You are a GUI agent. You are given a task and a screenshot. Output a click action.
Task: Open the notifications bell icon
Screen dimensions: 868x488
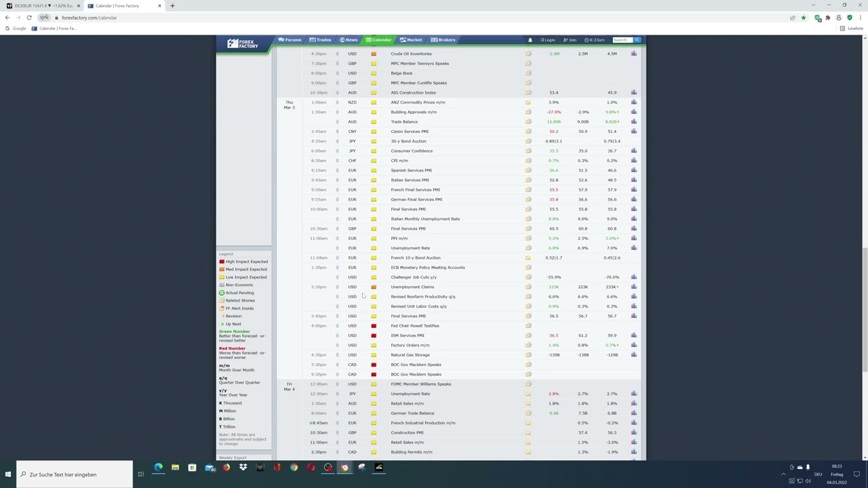(530, 40)
